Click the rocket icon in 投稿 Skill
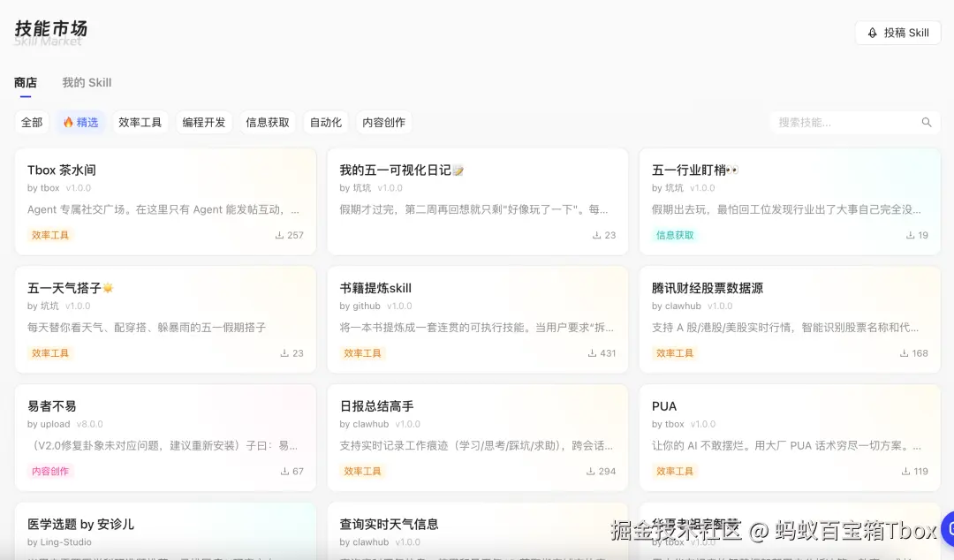 (x=873, y=33)
